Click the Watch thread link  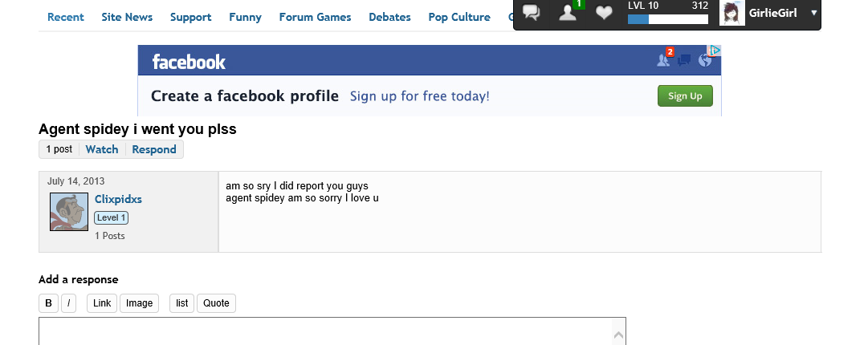[102, 149]
